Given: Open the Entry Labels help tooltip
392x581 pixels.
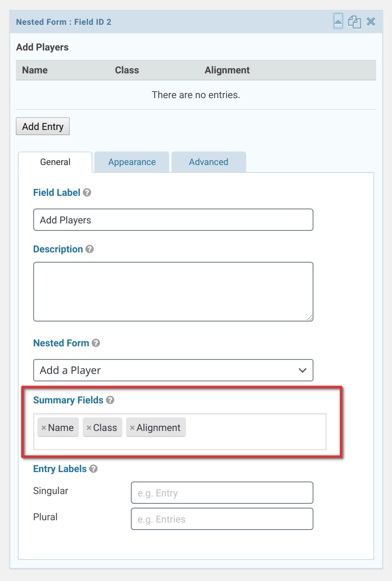Looking at the screenshot, I should coord(93,469).
